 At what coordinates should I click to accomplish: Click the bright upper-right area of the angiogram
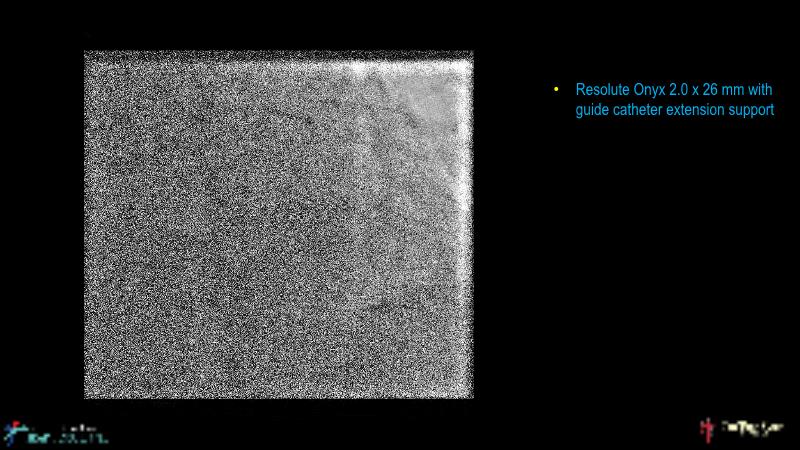(x=420, y=100)
